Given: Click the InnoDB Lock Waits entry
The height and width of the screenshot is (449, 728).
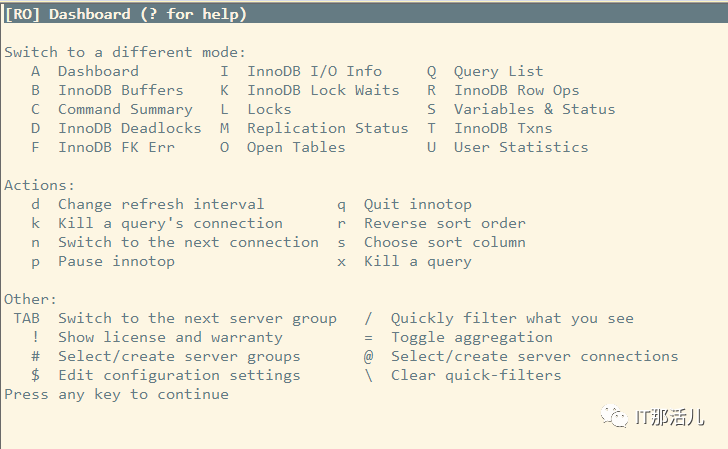Looking at the screenshot, I should (x=323, y=90).
